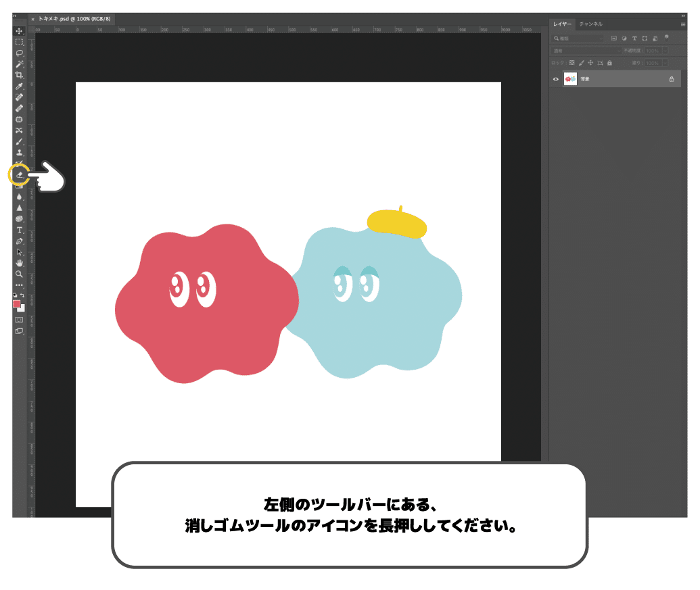Toggle Quick Mask mode
Image resolution: width=700 pixels, height=590 pixels.
[19, 320]
